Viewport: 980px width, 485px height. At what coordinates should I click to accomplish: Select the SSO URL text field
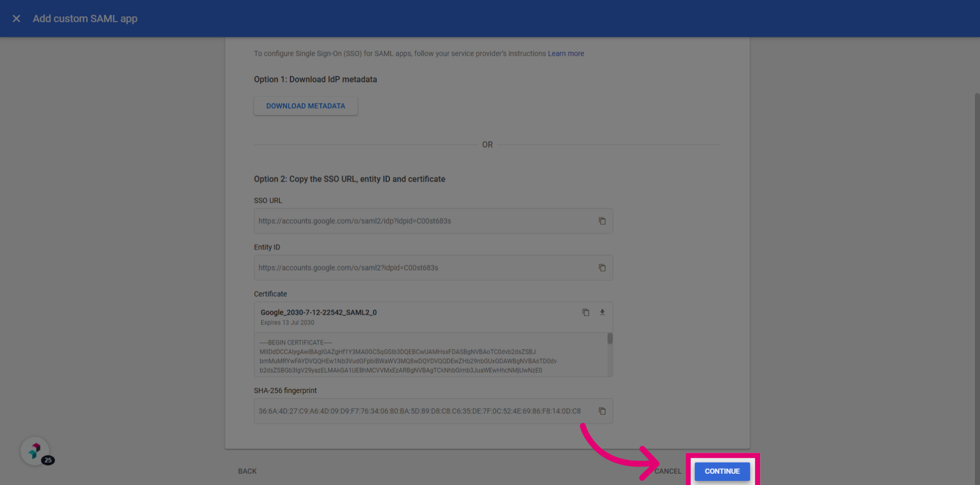point(433,221)
